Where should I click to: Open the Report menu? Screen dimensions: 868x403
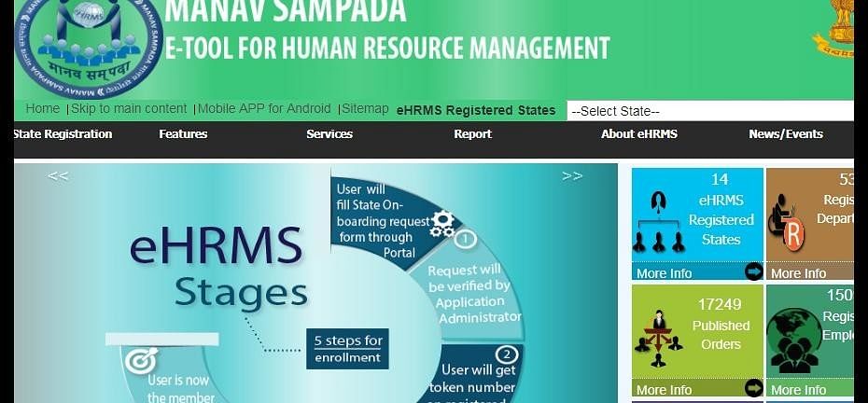pos(473,134)
